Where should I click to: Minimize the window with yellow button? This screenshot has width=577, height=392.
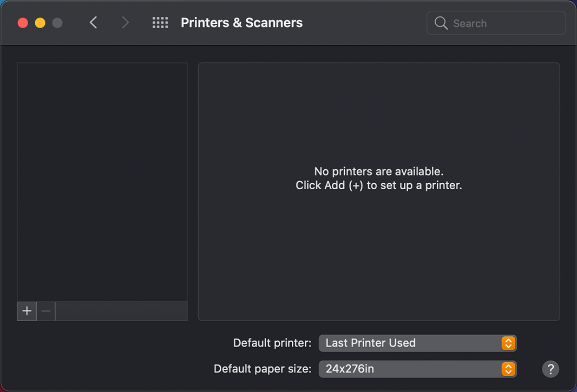(x=40, y=23)
